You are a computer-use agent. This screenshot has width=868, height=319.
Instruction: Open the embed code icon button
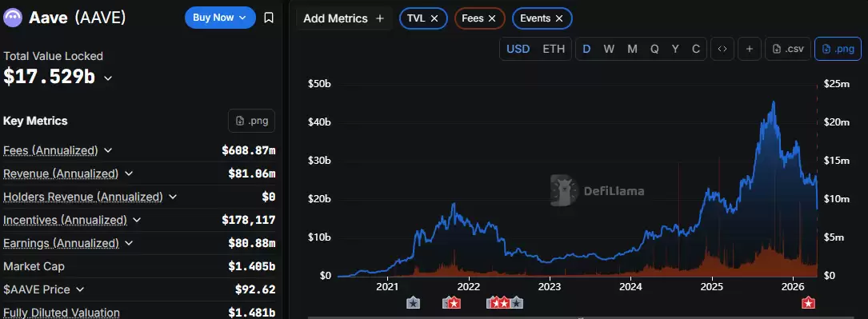click(x=722, y=49)
